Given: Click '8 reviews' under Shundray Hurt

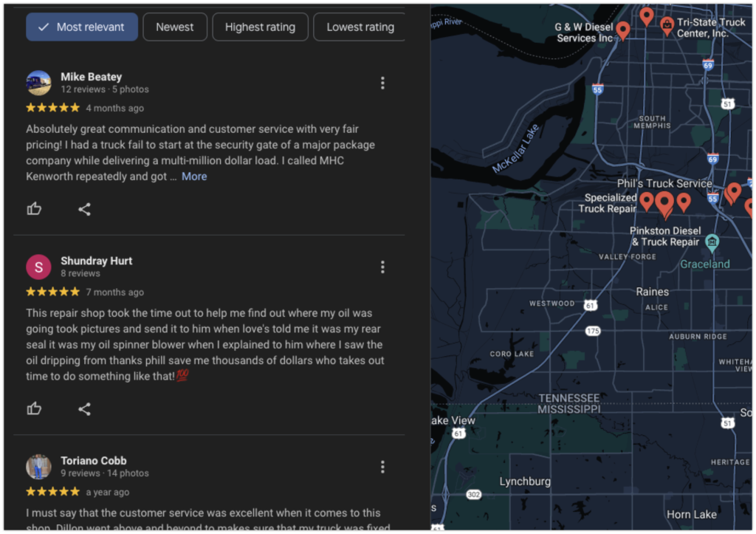Looking at the screenshot, I should [80, 273].
